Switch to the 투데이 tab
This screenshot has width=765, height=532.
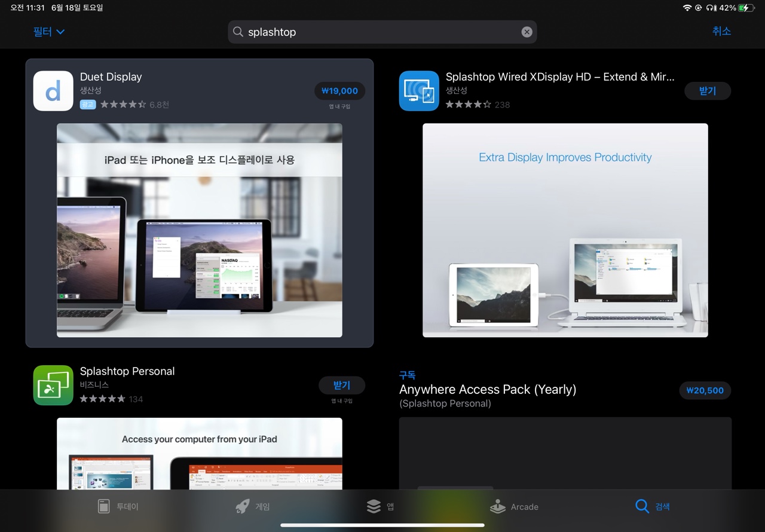[x=118, y=506]
